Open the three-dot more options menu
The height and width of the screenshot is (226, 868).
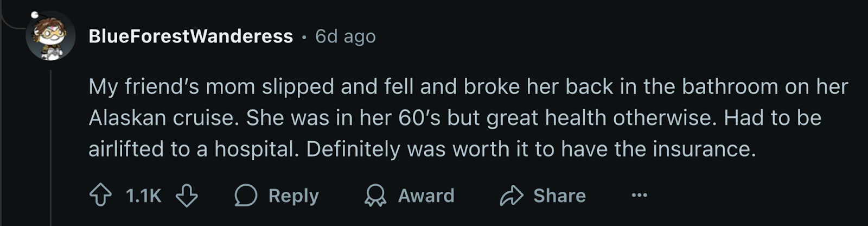tap(640, 195)
